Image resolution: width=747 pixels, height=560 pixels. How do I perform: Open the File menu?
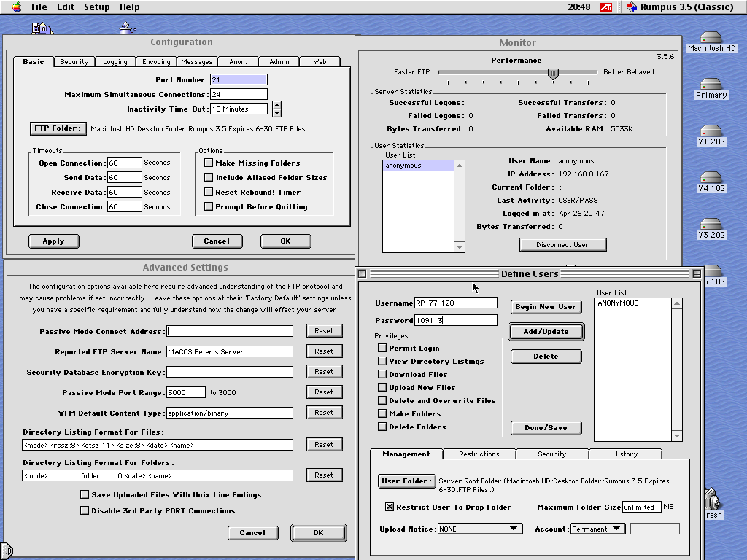[x=39, y=7]
